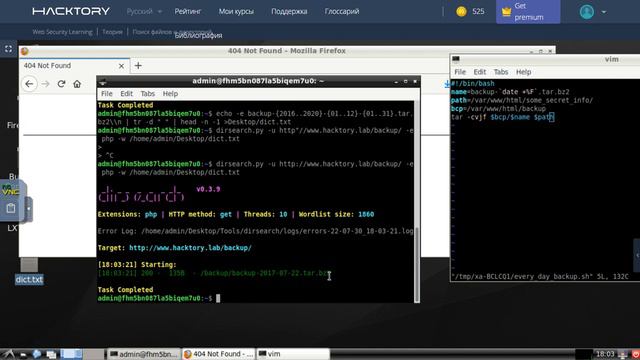Go back in Firefox
640x360 pixels.
(x=29, y=84)
